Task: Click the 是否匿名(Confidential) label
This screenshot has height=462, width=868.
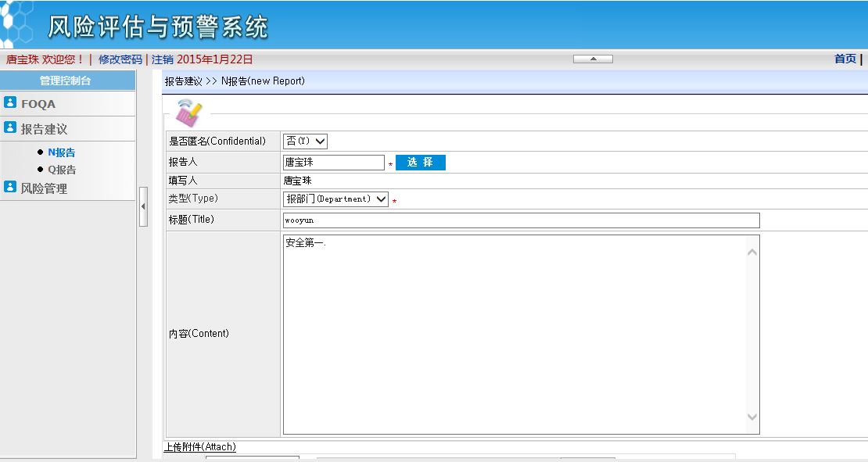Action: [217, 141]
